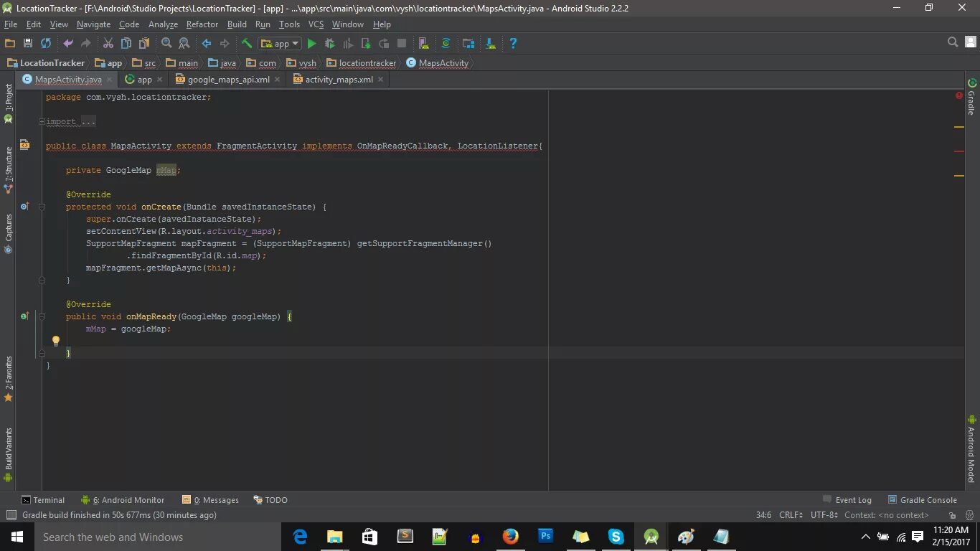Click the Copy toolbar icon
Image resolution: width=980 pixels, height=551 pixels.
click(126, 43)
